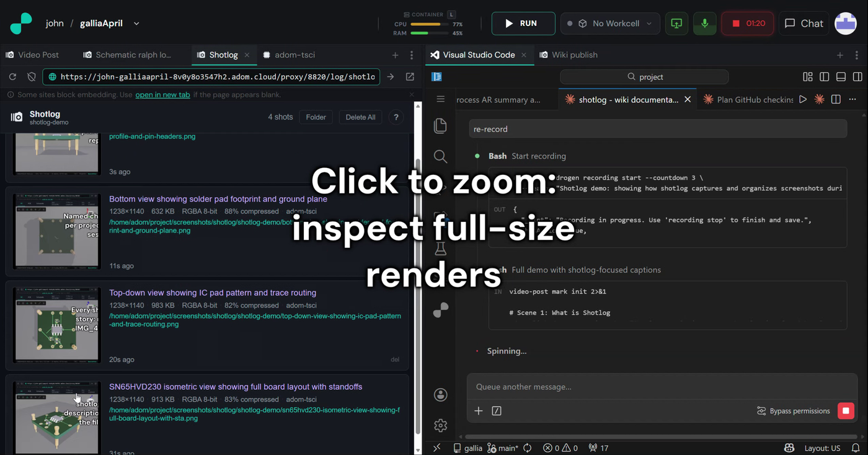868x455 pixels.
Task: Open editor More Actions ellipsis
Action: coord(852,99)
